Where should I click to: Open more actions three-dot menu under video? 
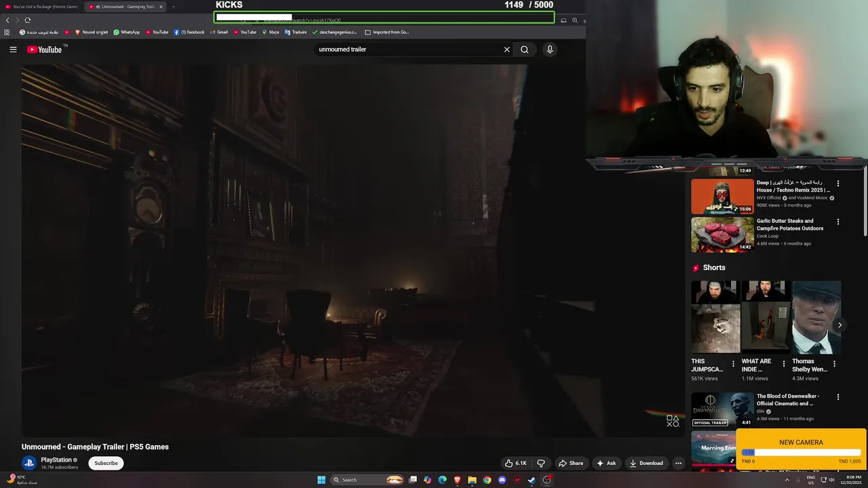pos(678,463)
